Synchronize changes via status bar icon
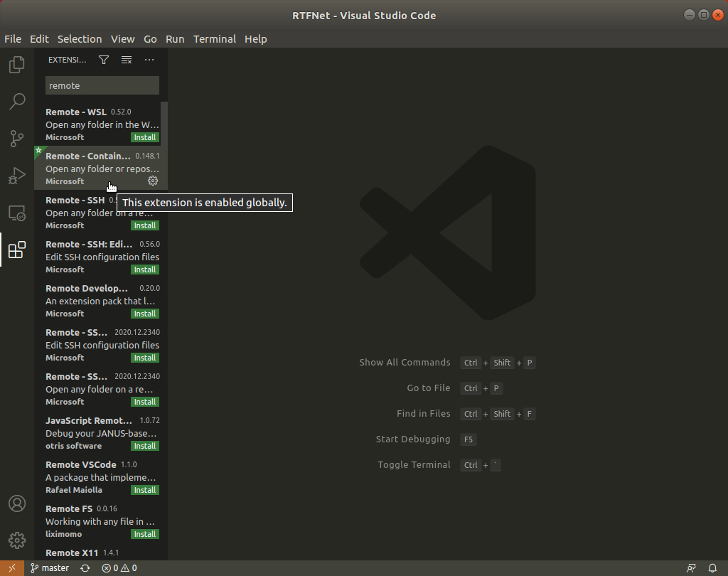 [x=85, y=568]
